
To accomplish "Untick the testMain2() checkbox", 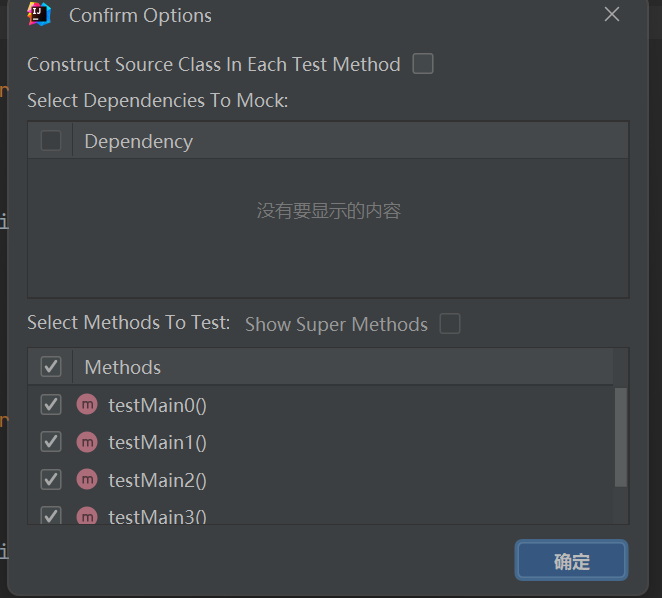I will tap(51, 480).
